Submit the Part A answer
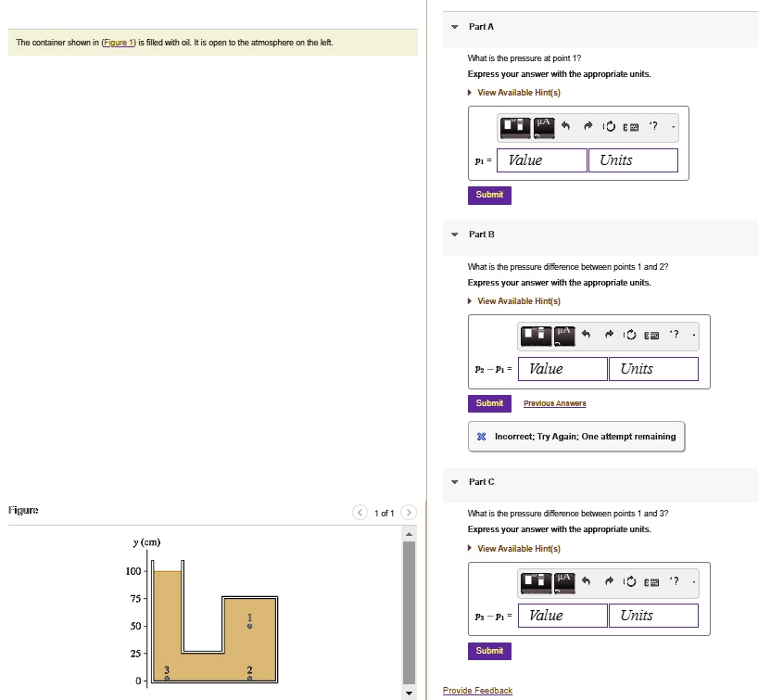758x700 pixels. coord(489,195)
